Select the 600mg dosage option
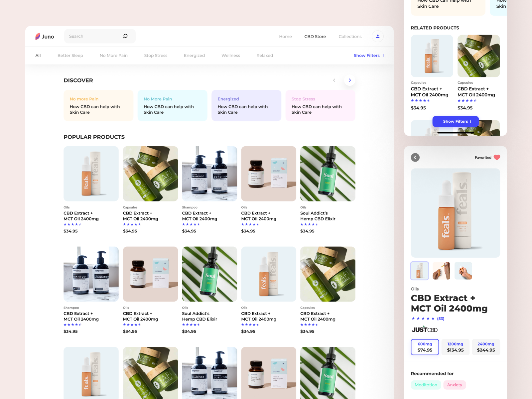Viewport: 532px width, 399px height. [x=425, y=347]
